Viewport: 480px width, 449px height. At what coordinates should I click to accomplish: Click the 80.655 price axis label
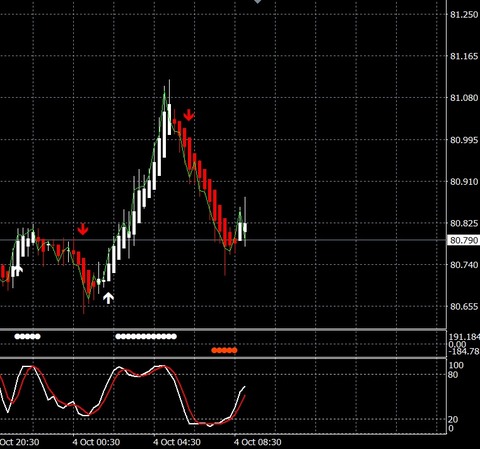[x=464, y=306]
